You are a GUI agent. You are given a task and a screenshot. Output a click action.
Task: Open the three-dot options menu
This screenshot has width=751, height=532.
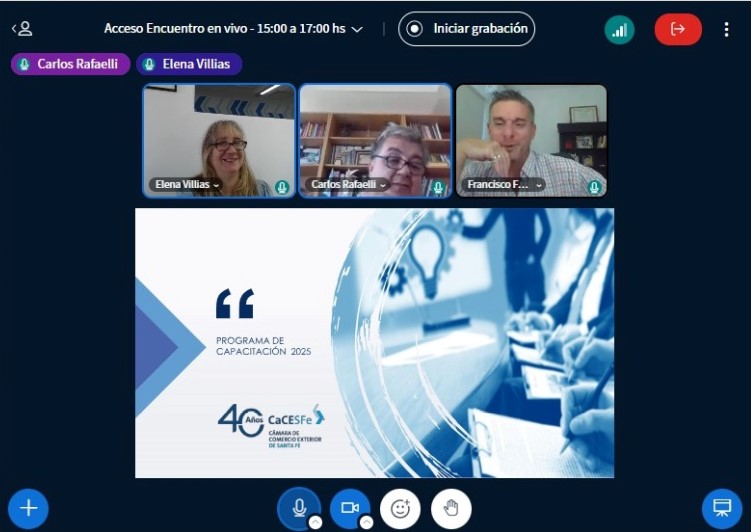pyautogui.click(x=727, y=29)
